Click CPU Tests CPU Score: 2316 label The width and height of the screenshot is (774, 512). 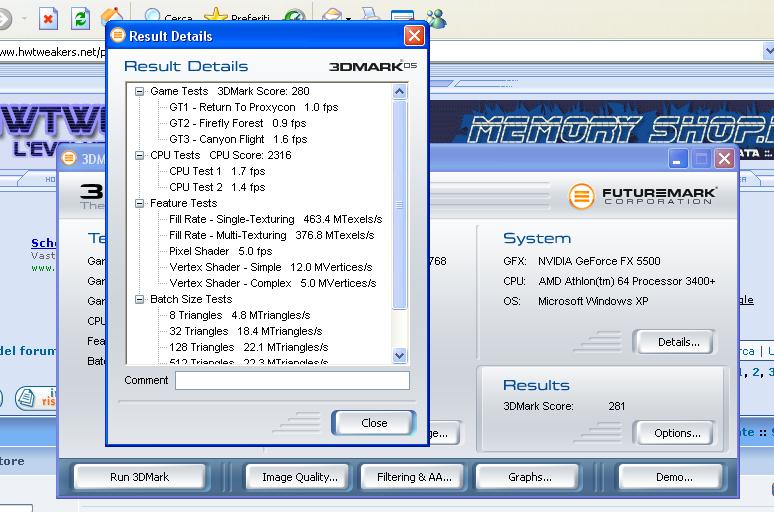[221, 155]
